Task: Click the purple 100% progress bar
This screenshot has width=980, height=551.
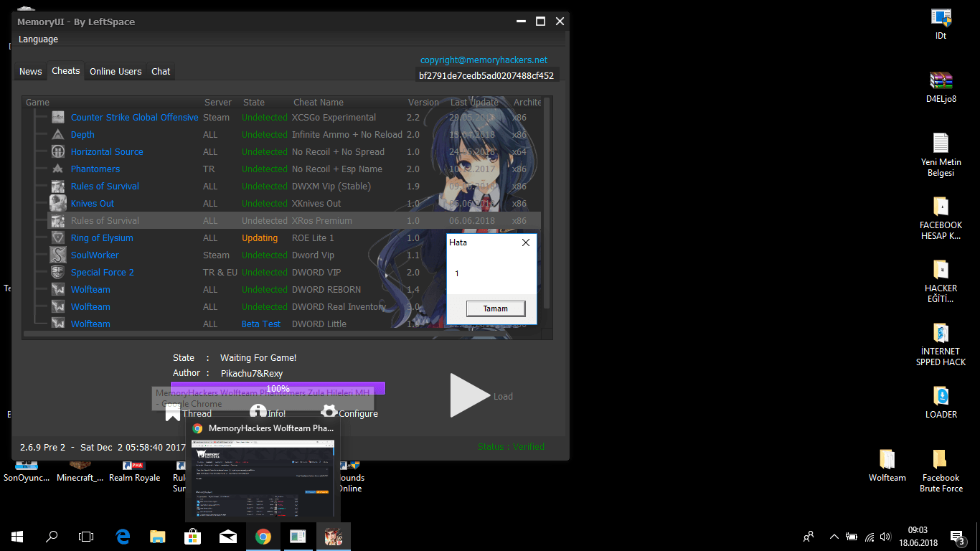Action: click(278, 388)
